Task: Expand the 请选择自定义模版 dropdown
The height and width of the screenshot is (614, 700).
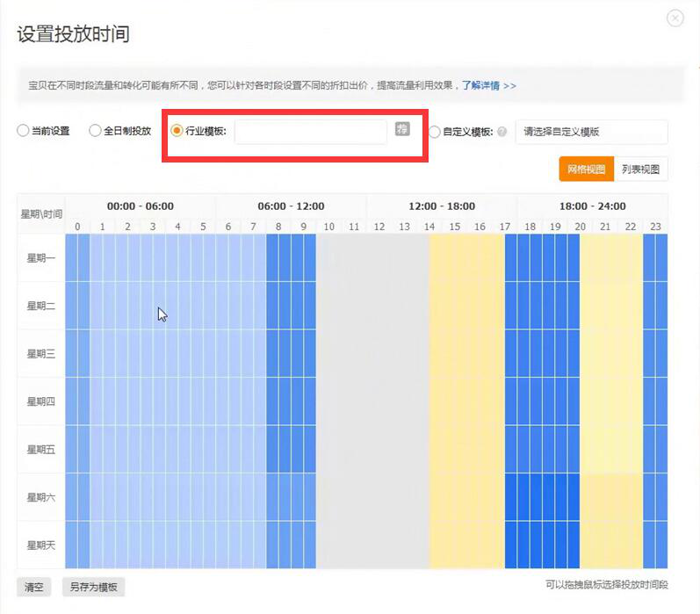Action: [x=591, y=132]
